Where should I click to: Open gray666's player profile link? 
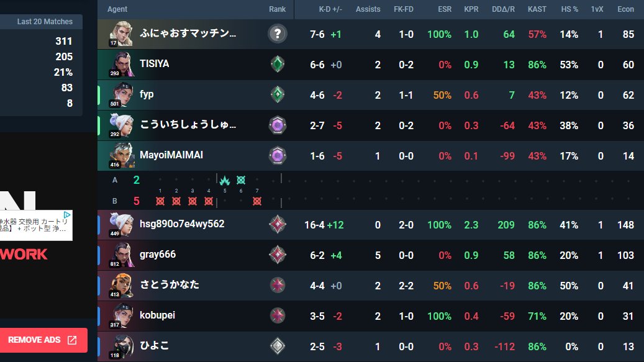point(158,255)
